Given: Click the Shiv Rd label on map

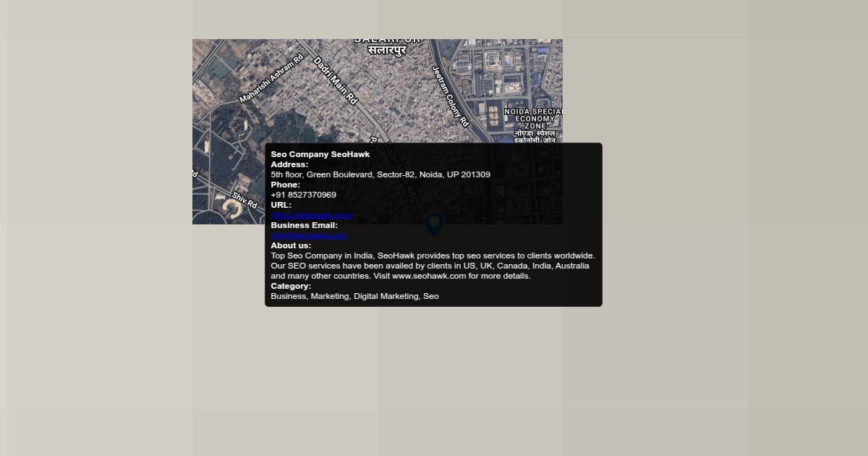Looking at the screenshot, I should point(244,200).
